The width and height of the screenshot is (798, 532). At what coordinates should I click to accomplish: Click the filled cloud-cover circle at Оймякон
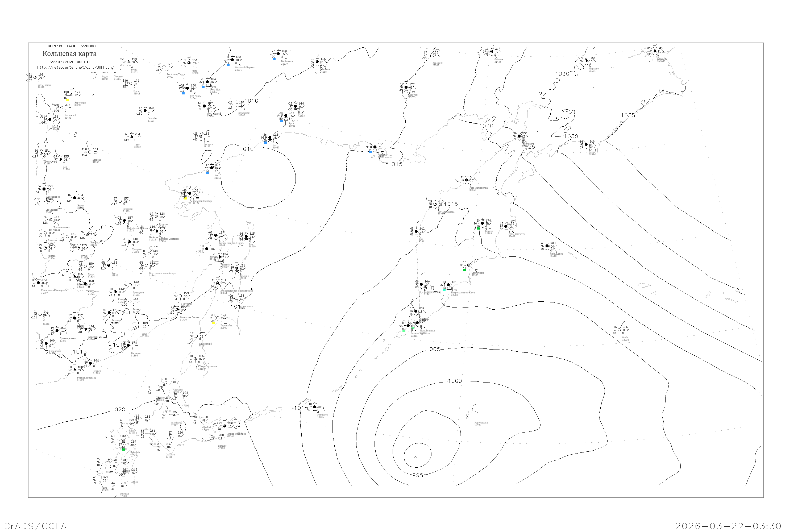(317, 62)
